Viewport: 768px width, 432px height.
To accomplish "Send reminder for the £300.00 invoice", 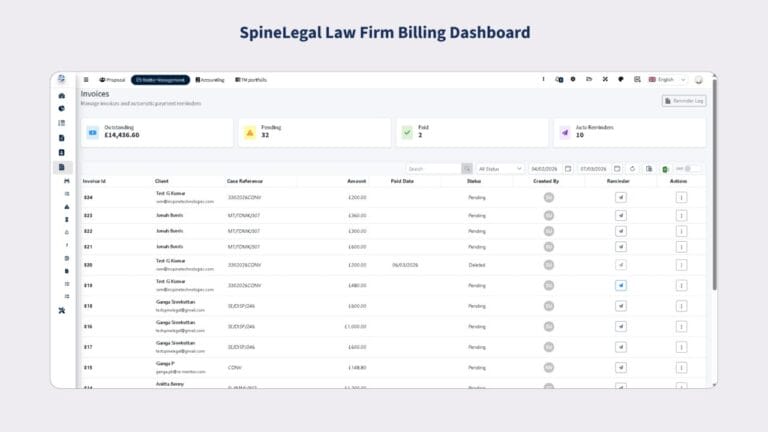I will (621, 231).
